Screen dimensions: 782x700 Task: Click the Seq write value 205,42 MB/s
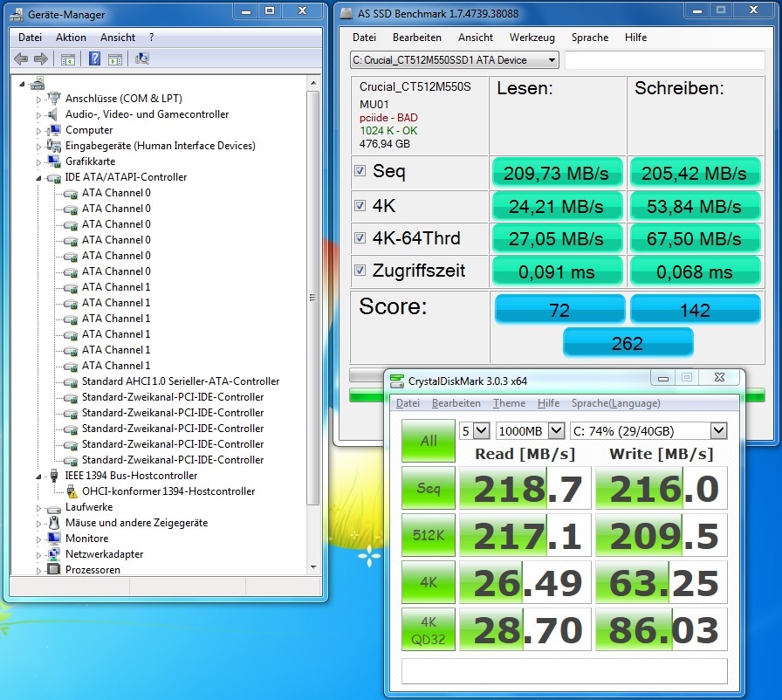(x=694, y=173)
